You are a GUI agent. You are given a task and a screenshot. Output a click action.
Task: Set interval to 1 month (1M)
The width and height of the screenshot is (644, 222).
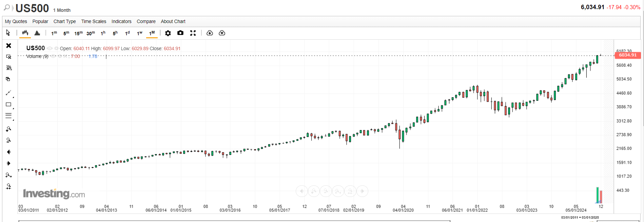point(152,33)
